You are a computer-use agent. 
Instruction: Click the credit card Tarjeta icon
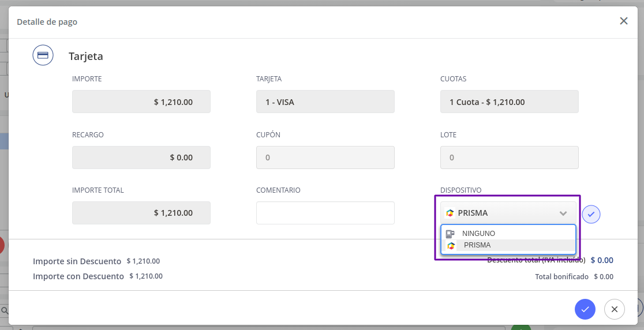tap(43, 55)
